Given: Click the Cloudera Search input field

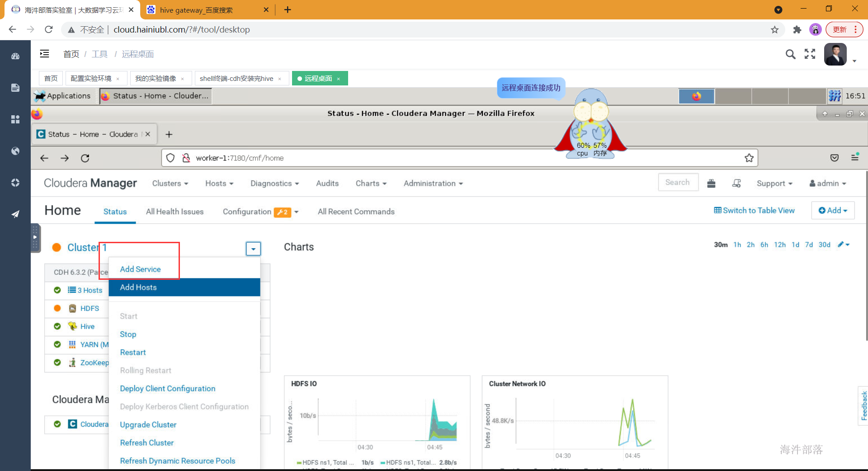Looking at the screenshot, I should coord(678,182).
